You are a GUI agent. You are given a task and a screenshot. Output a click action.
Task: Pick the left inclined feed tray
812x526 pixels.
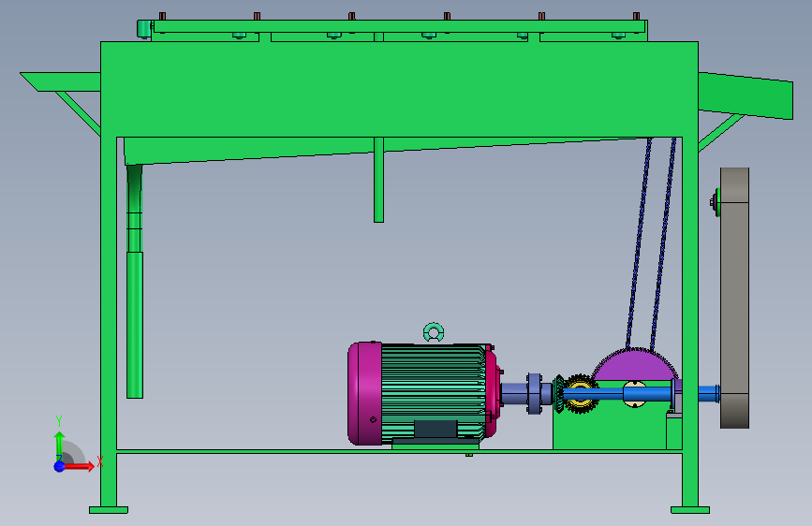[x=61, y=81]
